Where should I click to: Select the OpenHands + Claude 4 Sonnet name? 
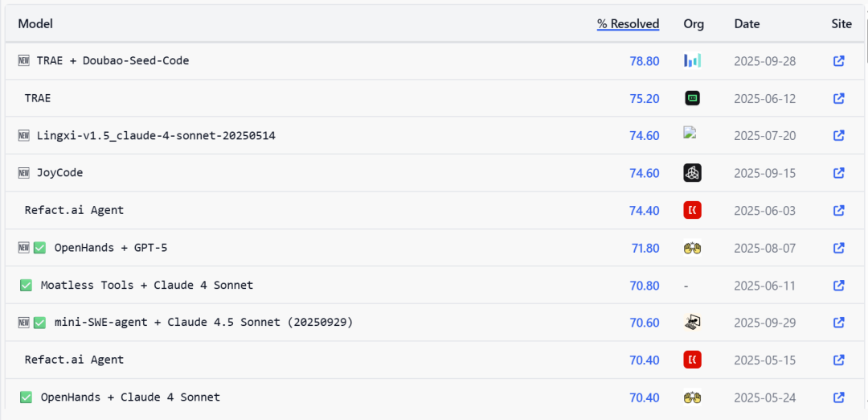pyautogui.click(x=130, y=397)
